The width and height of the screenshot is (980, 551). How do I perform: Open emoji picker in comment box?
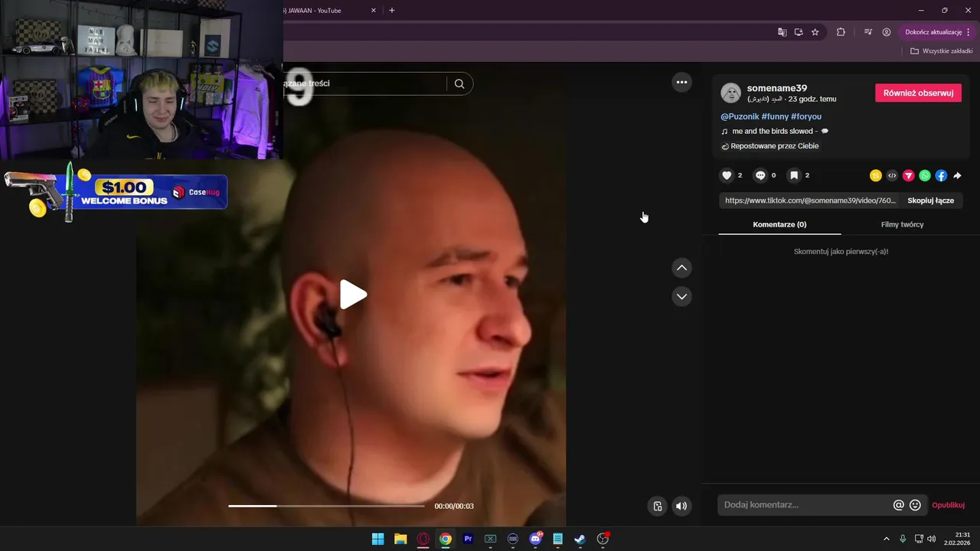tap(915, 505)
